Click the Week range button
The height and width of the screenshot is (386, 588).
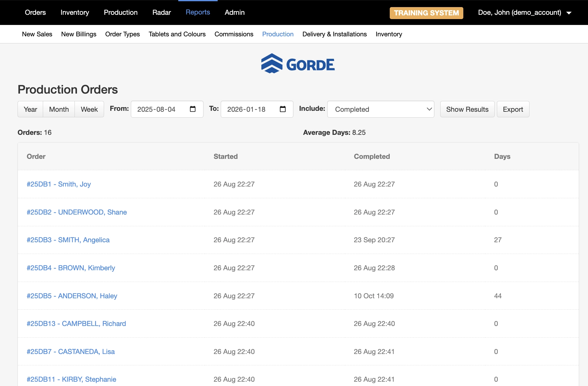coord(89,109)
